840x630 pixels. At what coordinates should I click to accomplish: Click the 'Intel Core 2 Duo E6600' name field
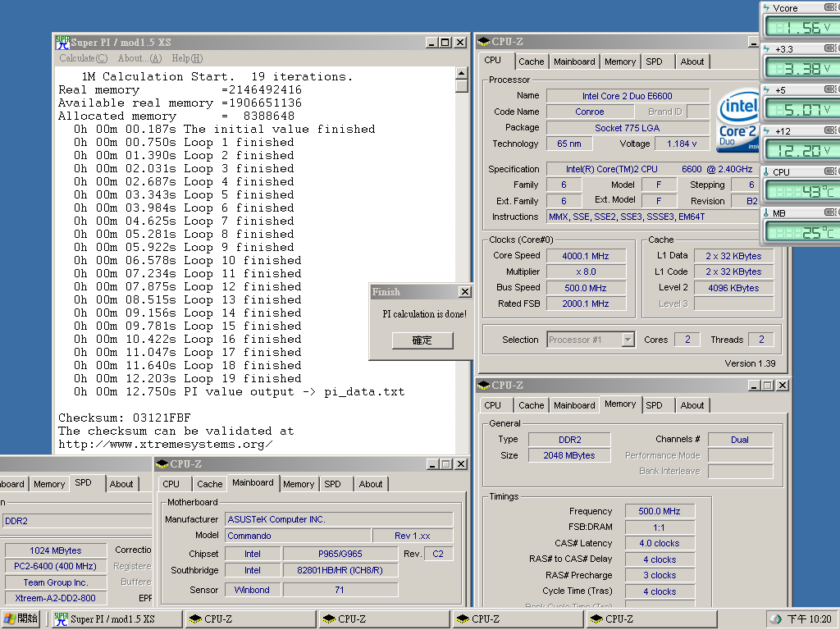click(628, 96)
